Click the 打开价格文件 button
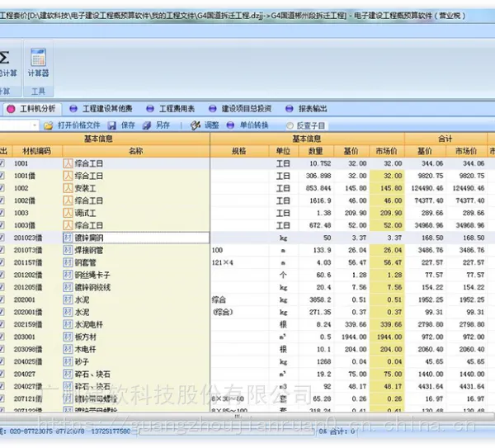The height and width of the screenshot is (448, 495). click(x=73, y=125)
